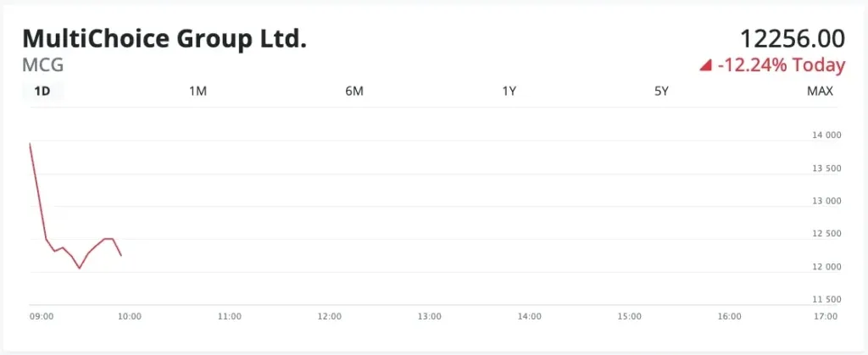Click the 12 000 price axis label

pos(826,267)
